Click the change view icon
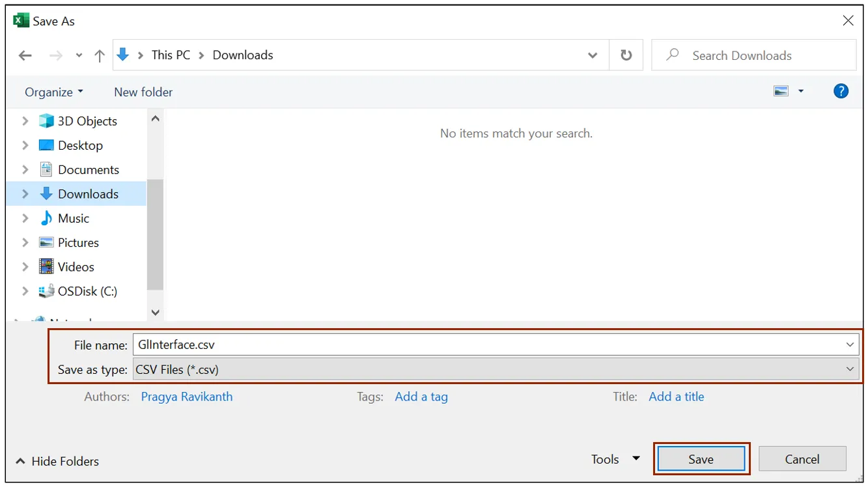 click(781, 91)
